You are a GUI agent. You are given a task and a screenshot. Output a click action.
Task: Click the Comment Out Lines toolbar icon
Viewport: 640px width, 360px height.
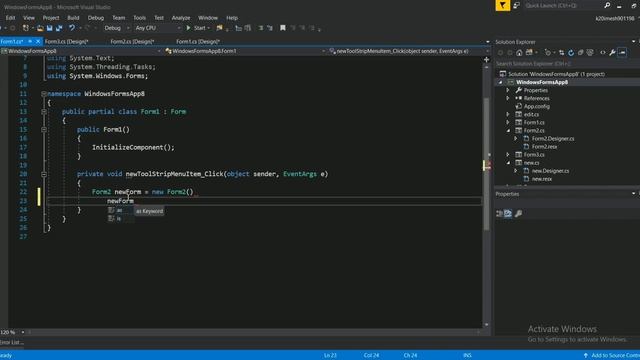[x=260, y=28]
